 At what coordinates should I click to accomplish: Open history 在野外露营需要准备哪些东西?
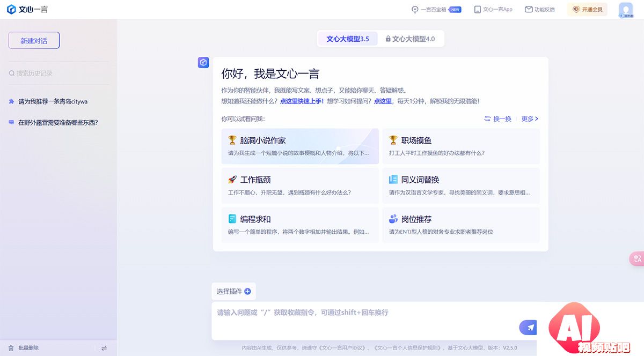tap(58, 122)
